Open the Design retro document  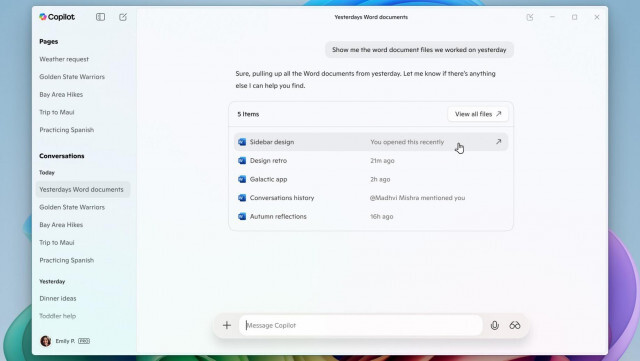tap(371, 160)
